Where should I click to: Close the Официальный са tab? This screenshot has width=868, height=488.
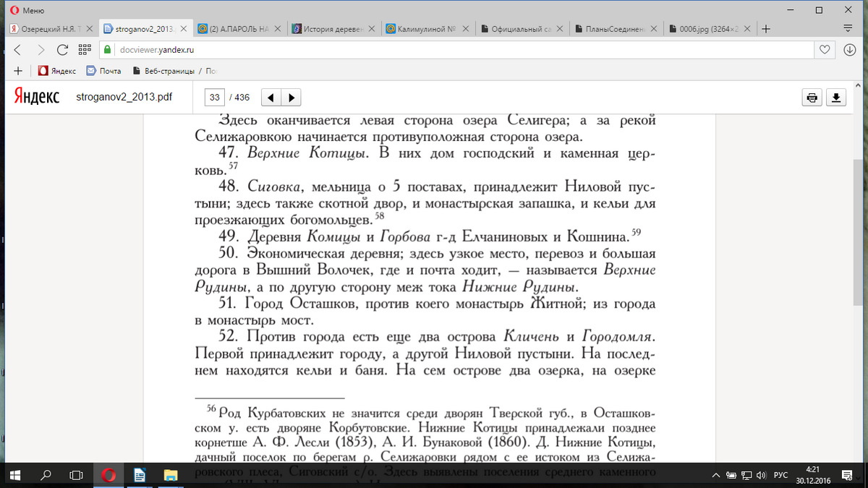pyautogui.click(x=560, y=29)
